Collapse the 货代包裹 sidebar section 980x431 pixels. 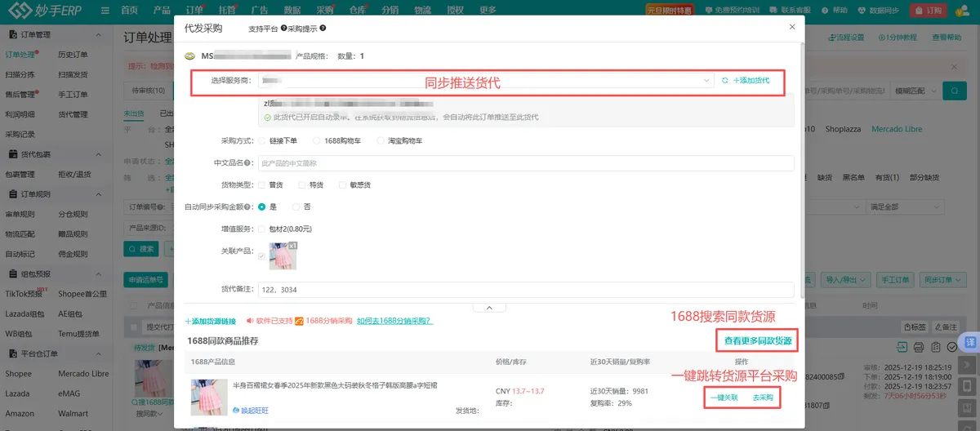[99, 153]
